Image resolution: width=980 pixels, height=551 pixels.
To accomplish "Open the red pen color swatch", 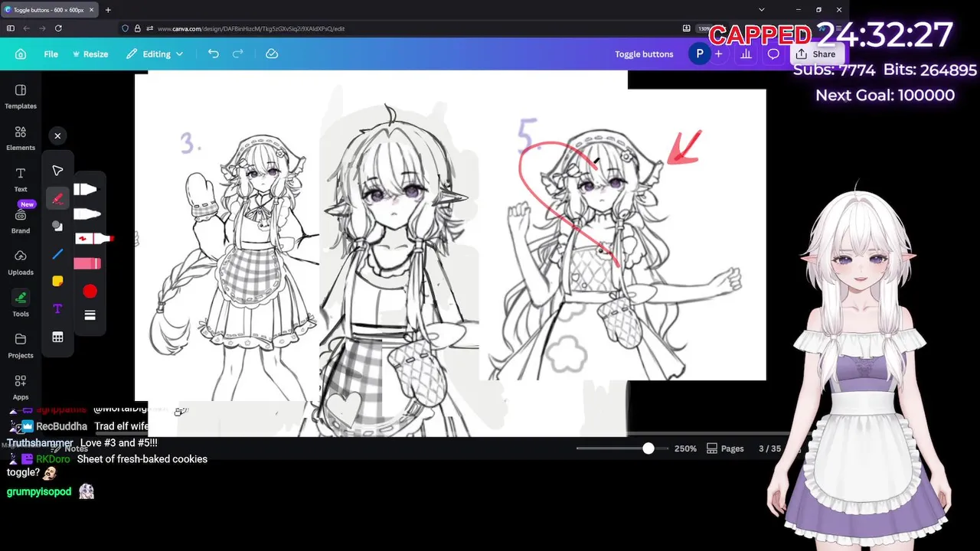I will tap(90, 292).
